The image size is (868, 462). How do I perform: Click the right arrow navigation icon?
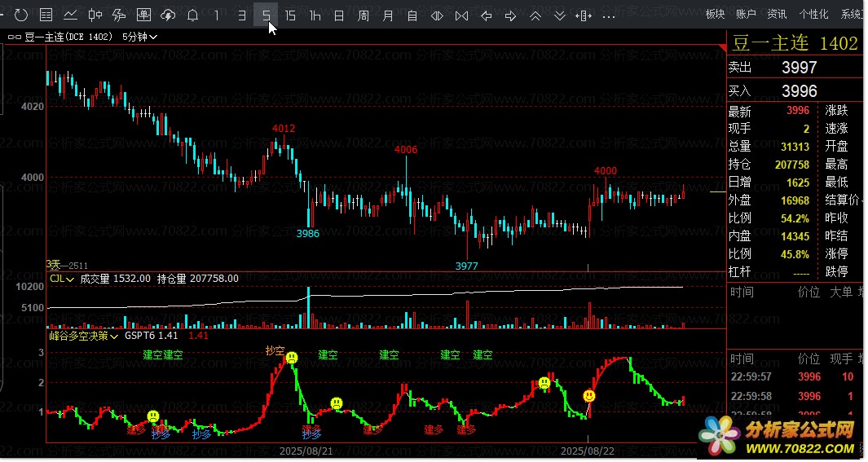pyautogui.click(x=510, y=15)
